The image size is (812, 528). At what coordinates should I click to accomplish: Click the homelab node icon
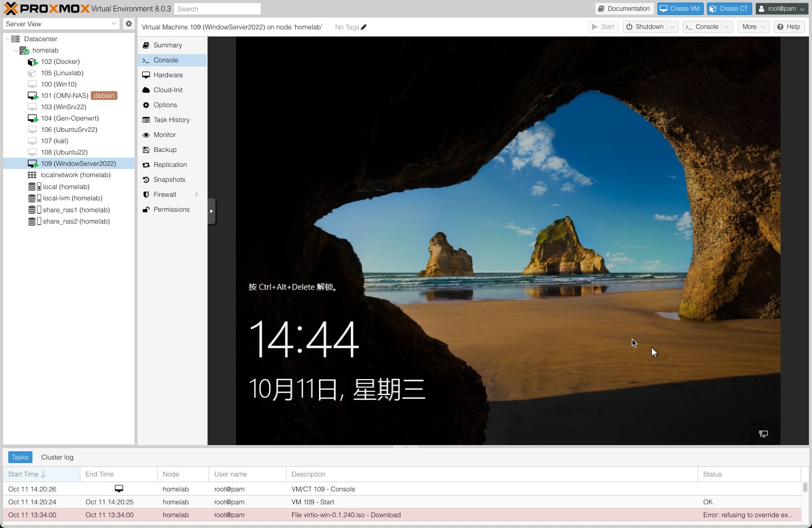tap(24, 50)
